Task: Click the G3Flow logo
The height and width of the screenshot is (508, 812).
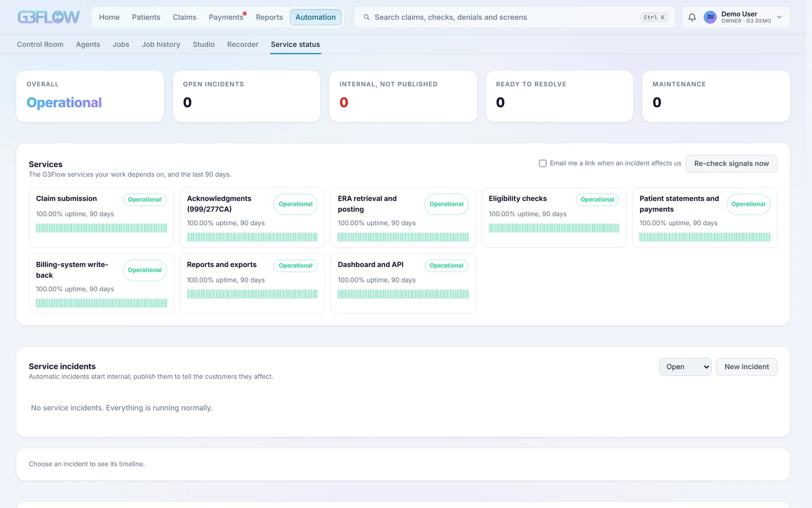Action: pyautogui.click(x=49, y=17)
